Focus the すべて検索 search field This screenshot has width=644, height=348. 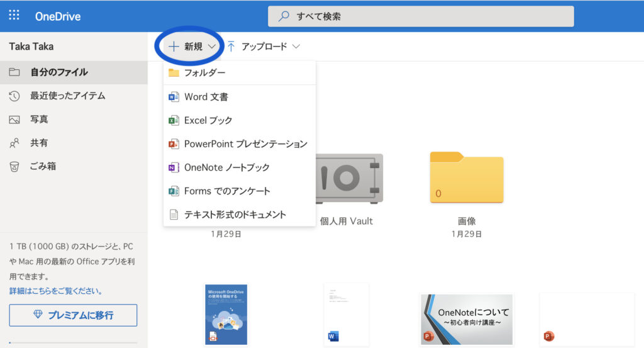(421, 16)
